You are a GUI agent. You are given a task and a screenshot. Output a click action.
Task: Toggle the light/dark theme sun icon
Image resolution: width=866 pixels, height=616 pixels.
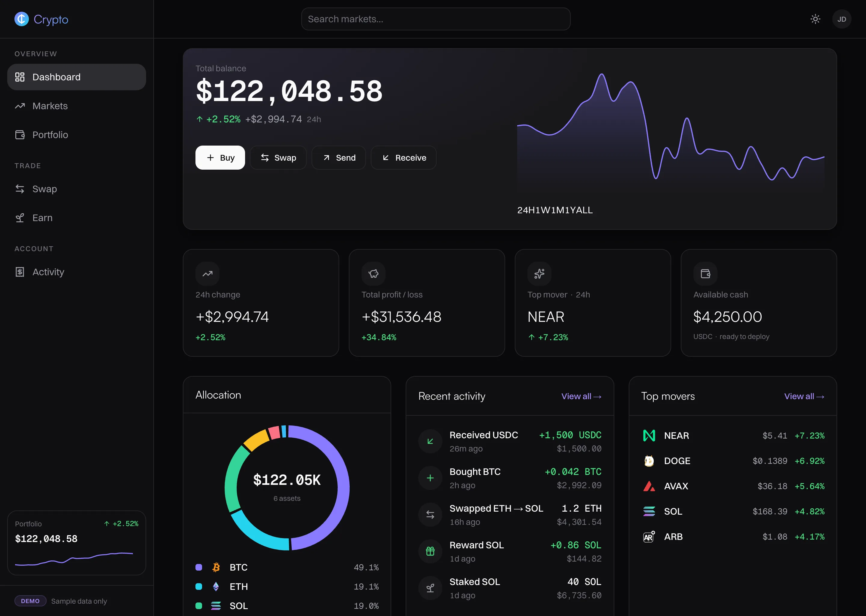pyautogui.click(x=815, y=19)
